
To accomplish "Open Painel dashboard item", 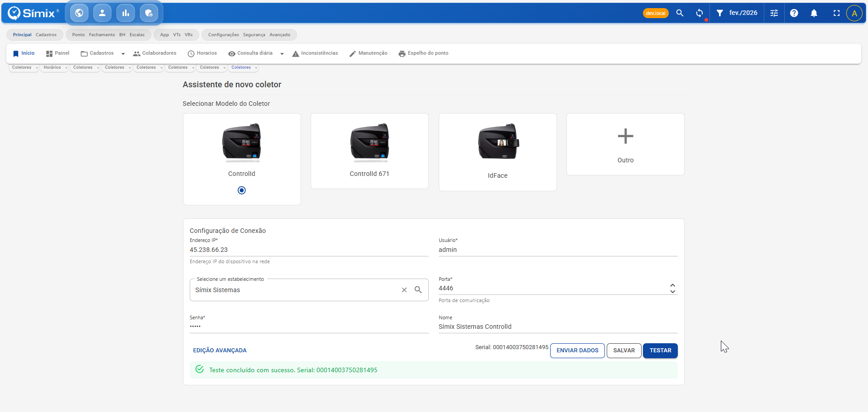I will pos(58,53).
